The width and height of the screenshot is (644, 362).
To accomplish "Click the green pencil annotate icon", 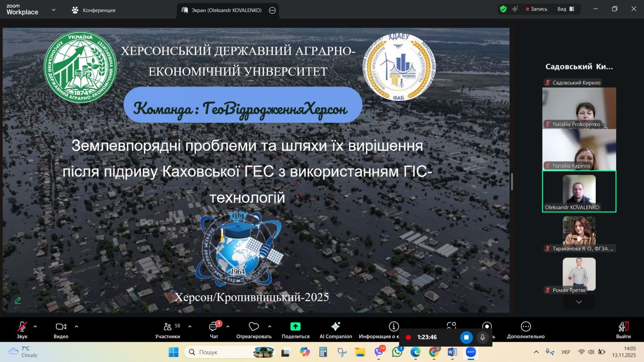I will [x=18, y=300].
